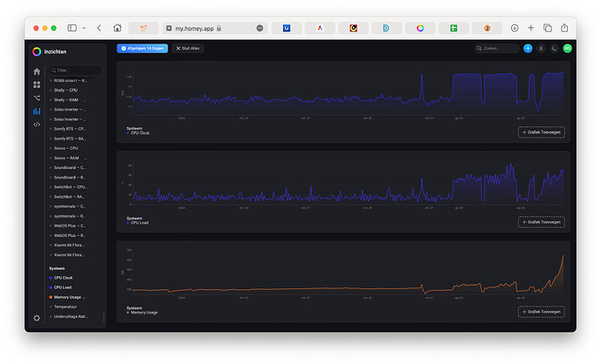The height and width of the screenshot is (364, 601).
Task: Select the sysInternals – R... entry
Action: click(68, 216)
